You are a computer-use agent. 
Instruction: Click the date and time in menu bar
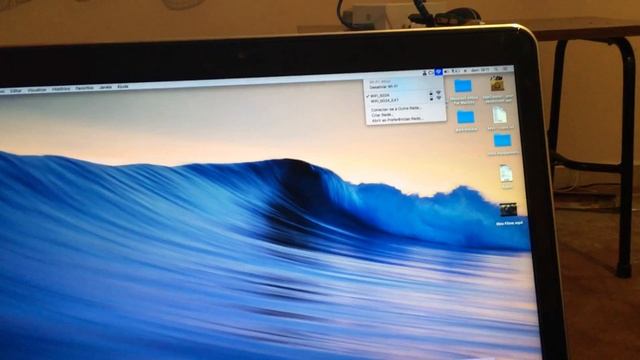[x=480, y=70]
